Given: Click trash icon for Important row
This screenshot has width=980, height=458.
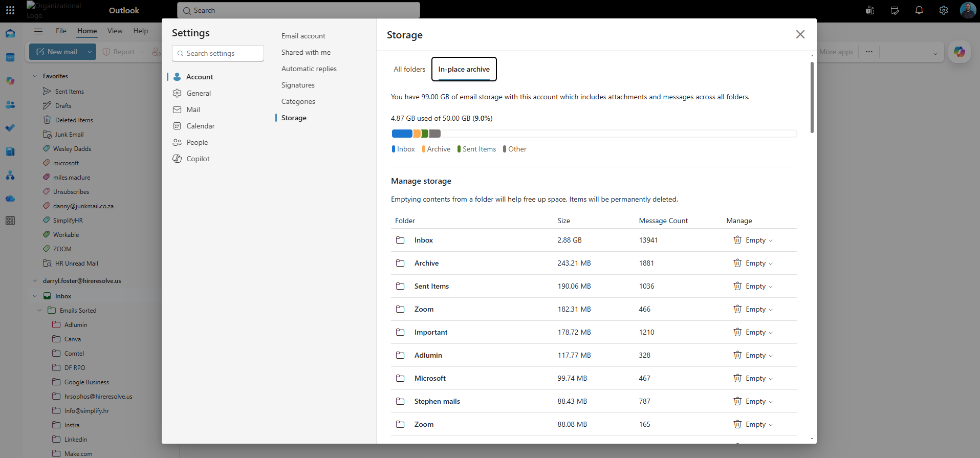Looking at the screenshot, I should [737, 332].
